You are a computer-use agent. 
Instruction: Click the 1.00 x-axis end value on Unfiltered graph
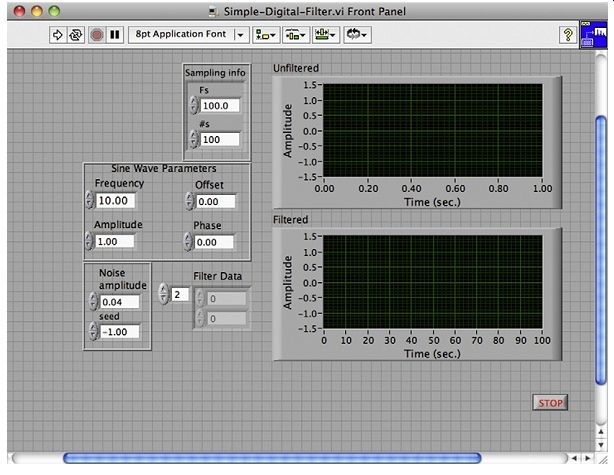(x=542, y=188)
